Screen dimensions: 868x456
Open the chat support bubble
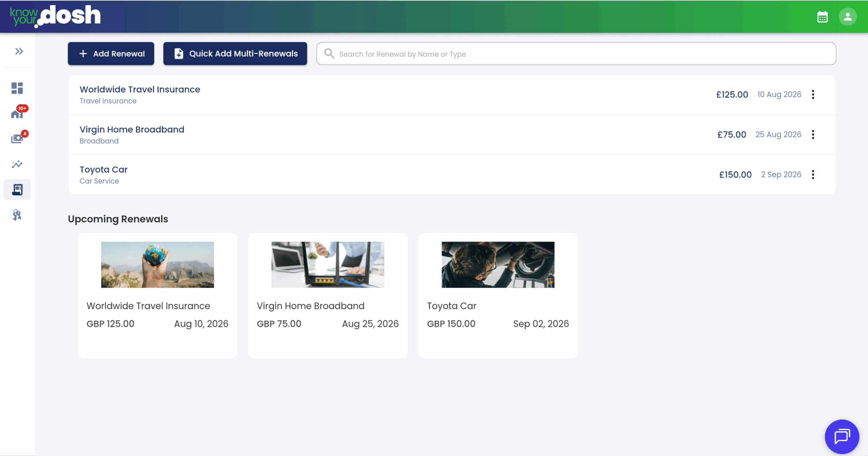[x=842, y=437]
